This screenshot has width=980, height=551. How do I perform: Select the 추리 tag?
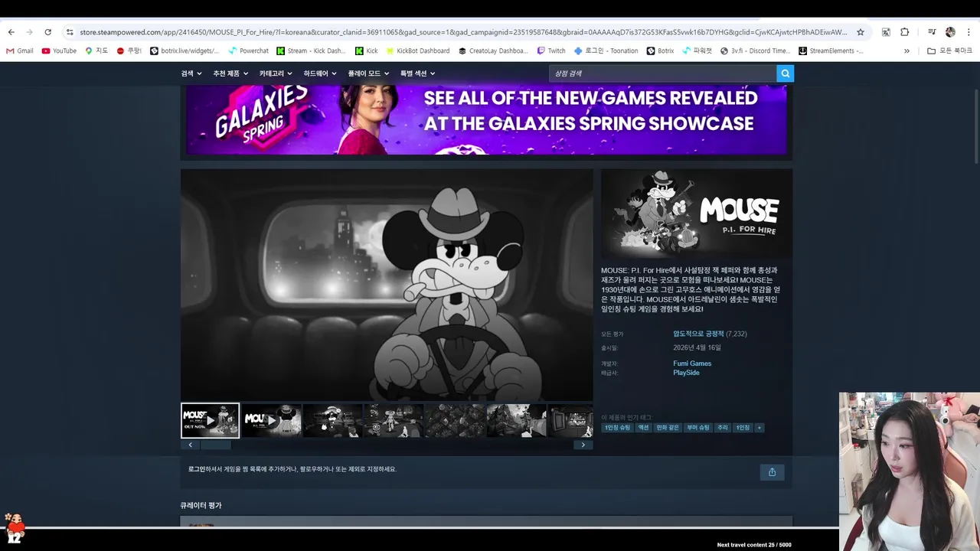723,428
